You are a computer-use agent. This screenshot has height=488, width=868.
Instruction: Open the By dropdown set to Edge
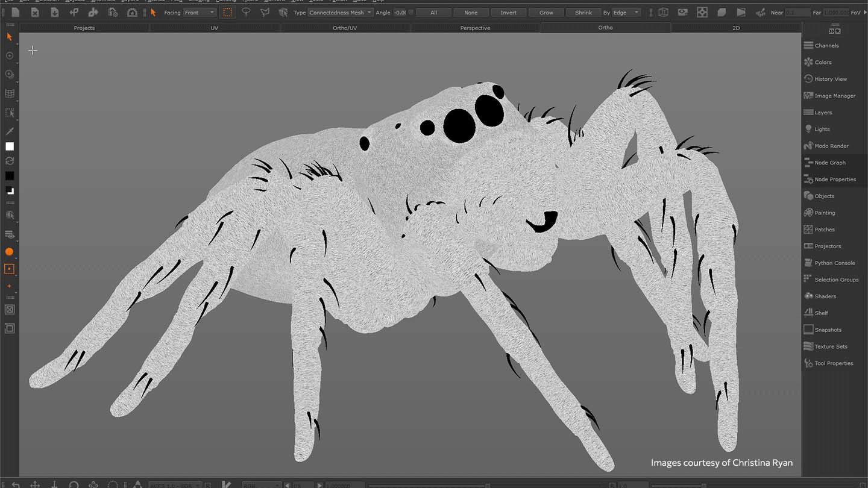tap(626, 12)
